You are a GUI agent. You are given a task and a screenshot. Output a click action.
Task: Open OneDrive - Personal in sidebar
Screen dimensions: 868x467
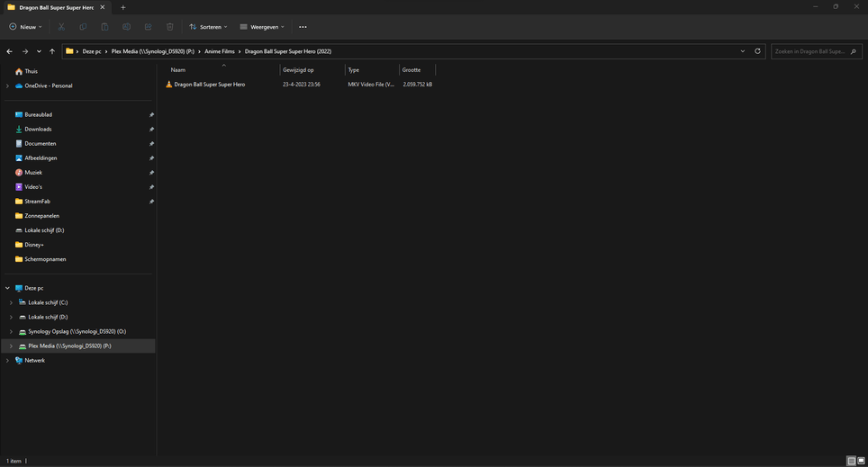(48, 85)
